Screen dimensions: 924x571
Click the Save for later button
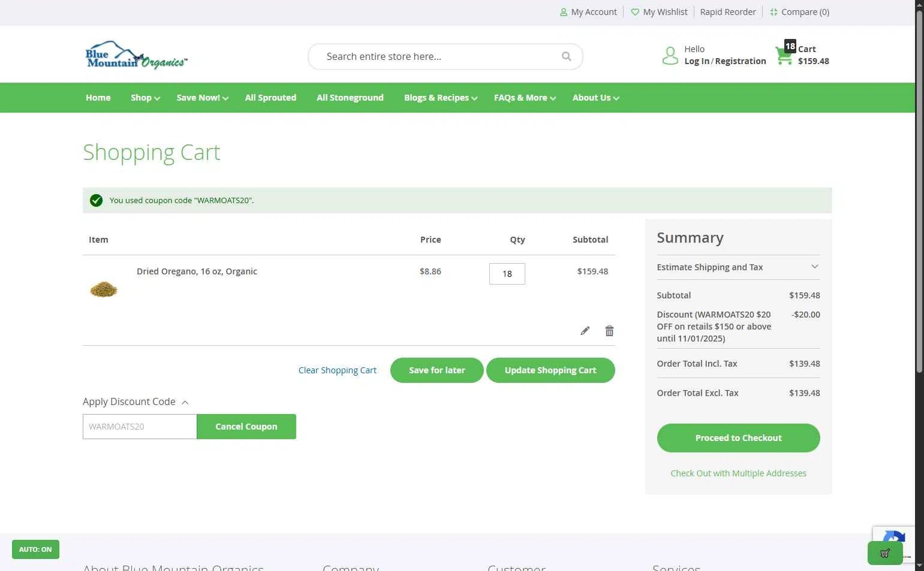pyautogui.click(x=437, y=370)
